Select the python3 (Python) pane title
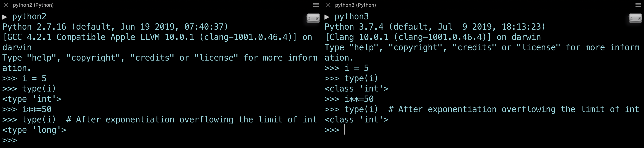This screenshot has height=148, width=644. point(355,5)
